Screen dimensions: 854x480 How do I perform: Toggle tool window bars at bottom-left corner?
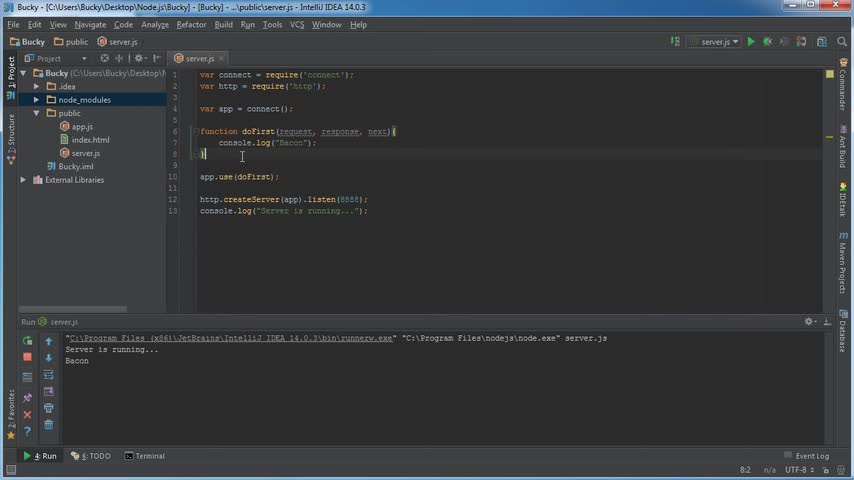click(x=10, y=470)
